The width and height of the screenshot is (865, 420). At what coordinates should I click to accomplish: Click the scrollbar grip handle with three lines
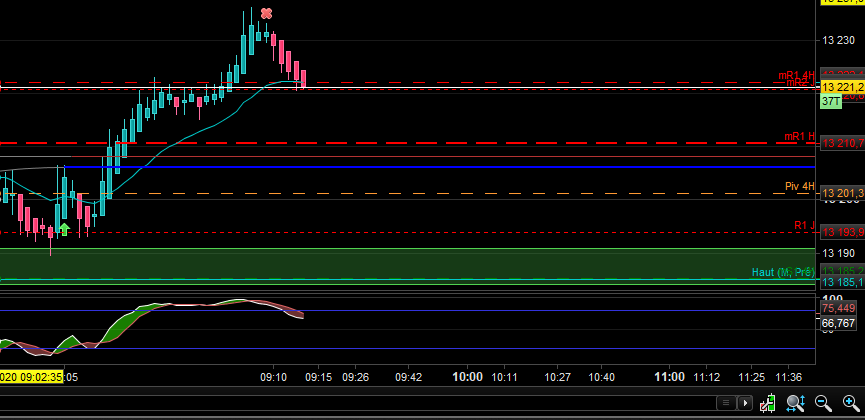pos(727,403)
